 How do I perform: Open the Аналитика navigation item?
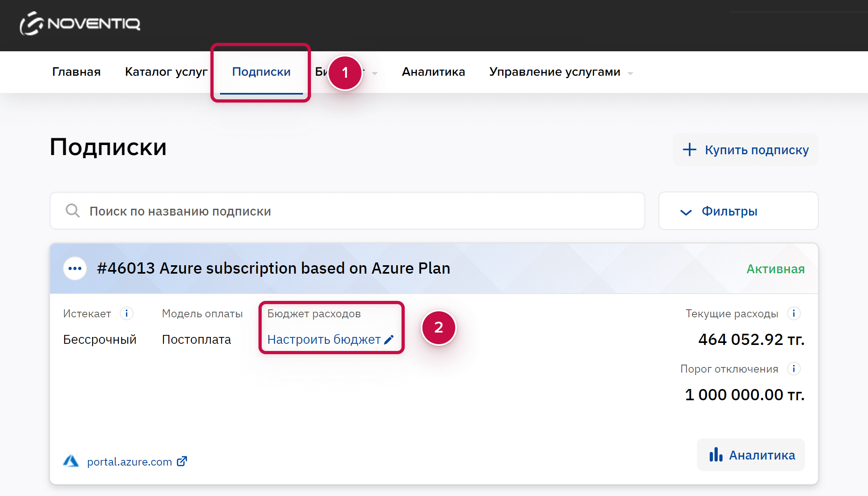point(433,72)
